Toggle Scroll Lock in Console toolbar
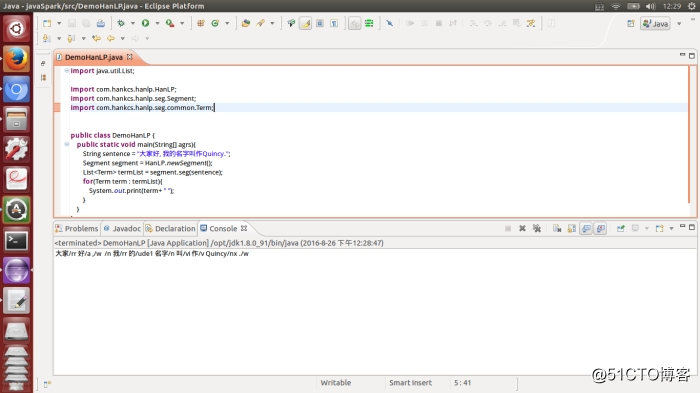 tap(571, 229)
